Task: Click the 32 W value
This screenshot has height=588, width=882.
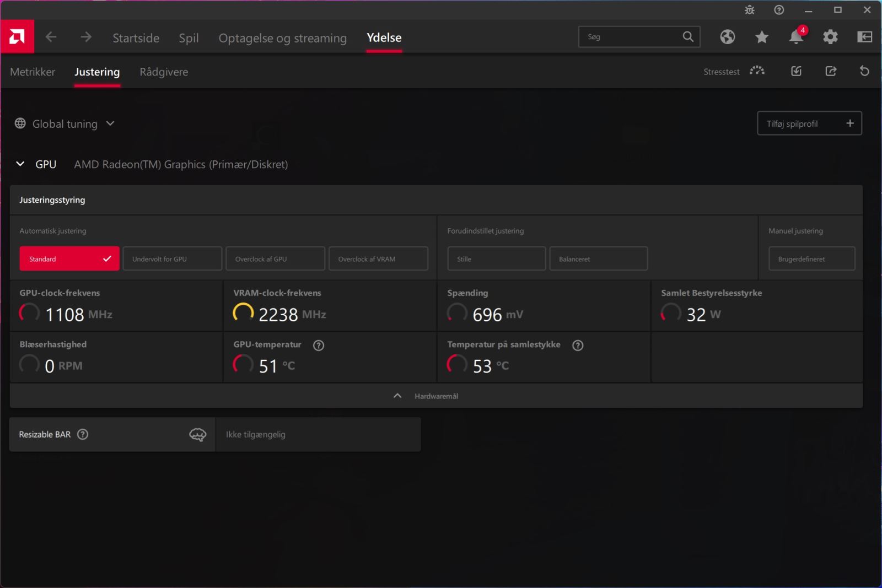Action: click(703, 314)
